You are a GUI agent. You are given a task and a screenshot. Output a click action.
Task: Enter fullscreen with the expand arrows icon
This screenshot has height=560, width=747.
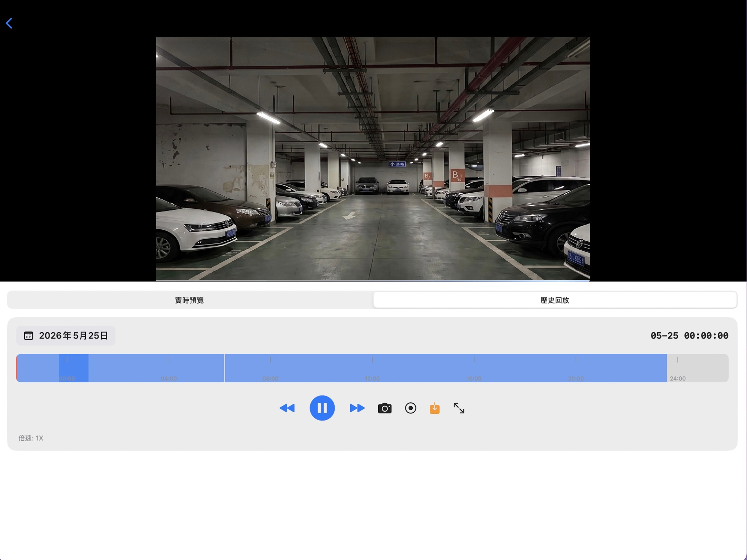click(x=459, y=408)
